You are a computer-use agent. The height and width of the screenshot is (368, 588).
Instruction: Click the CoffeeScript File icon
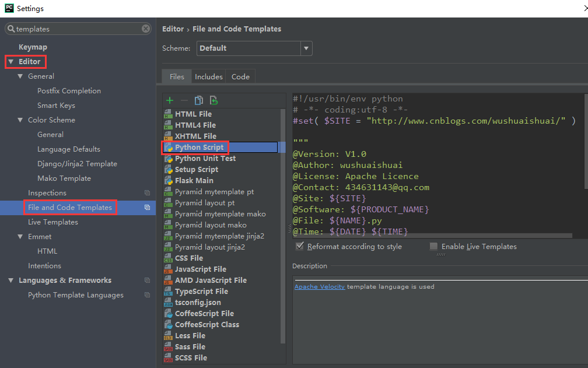click(169, 314)
